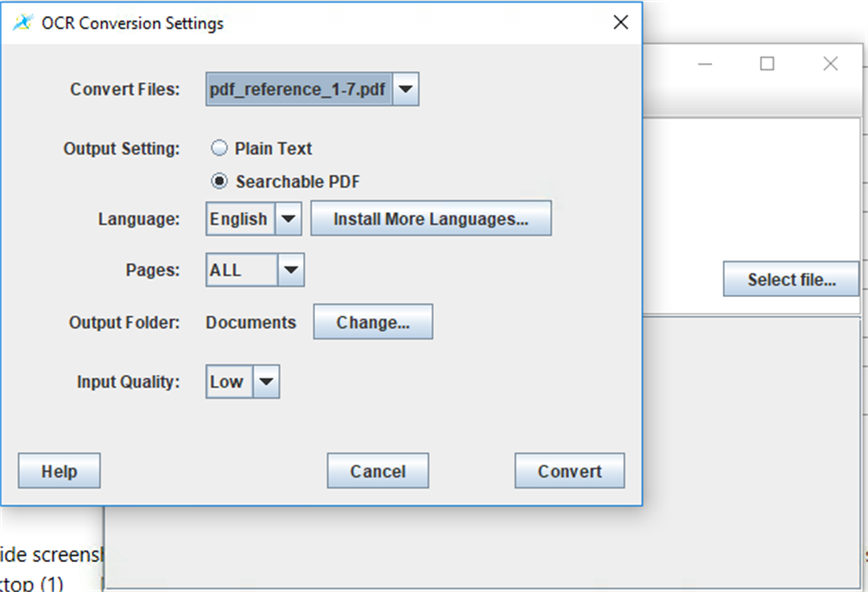Click Convert to start OCR conversion

click(x=569, y=470)
